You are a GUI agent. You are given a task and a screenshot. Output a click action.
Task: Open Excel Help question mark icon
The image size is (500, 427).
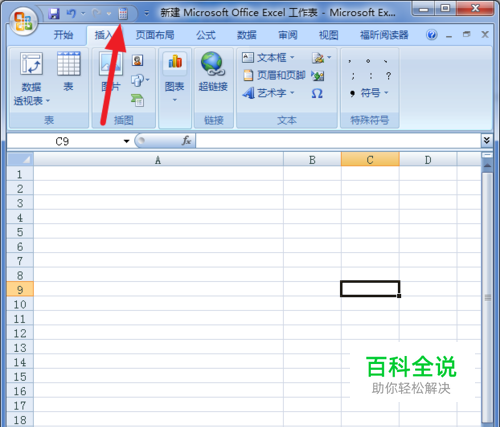[x=432, y=35]
